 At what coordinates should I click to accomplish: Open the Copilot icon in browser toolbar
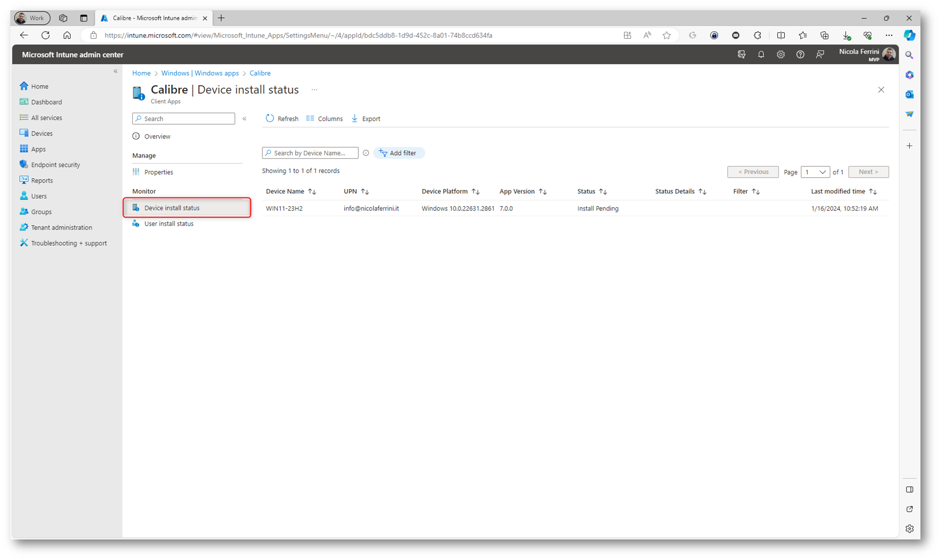pos(909,35)
